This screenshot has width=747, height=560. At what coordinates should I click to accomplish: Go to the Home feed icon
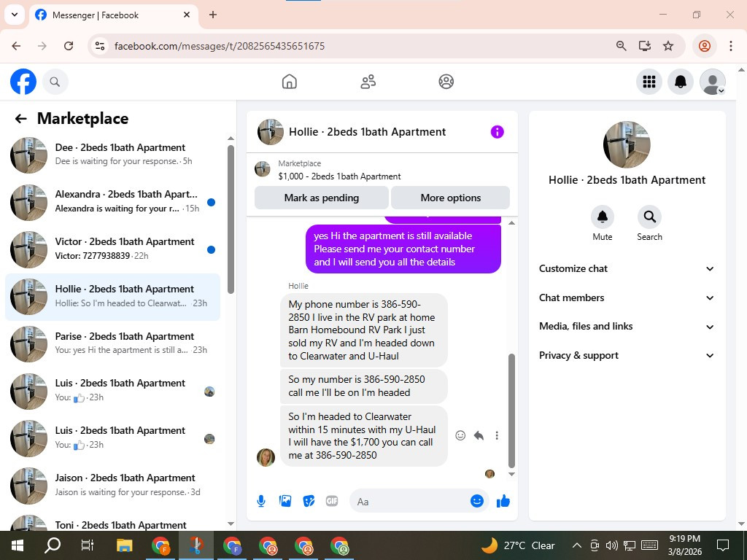coord(289,82)
